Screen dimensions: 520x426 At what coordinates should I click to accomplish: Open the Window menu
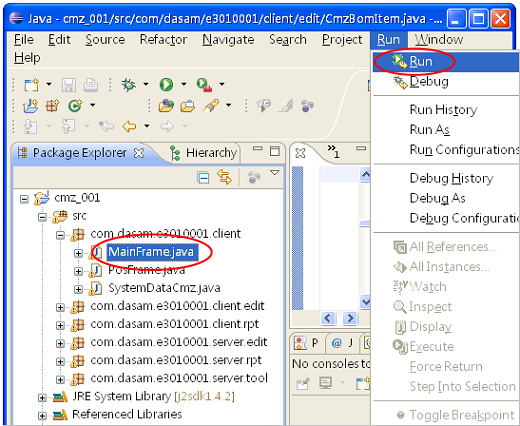[x=439, y=40]
